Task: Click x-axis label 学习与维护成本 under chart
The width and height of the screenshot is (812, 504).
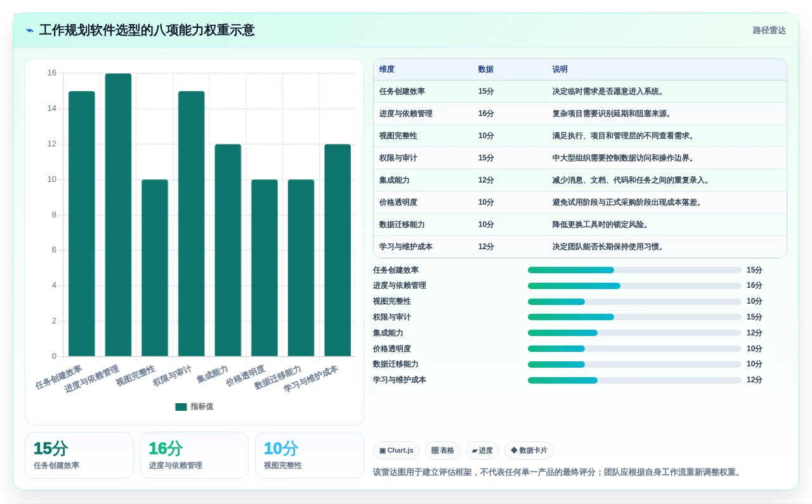Action: click(x=311, y=379)
